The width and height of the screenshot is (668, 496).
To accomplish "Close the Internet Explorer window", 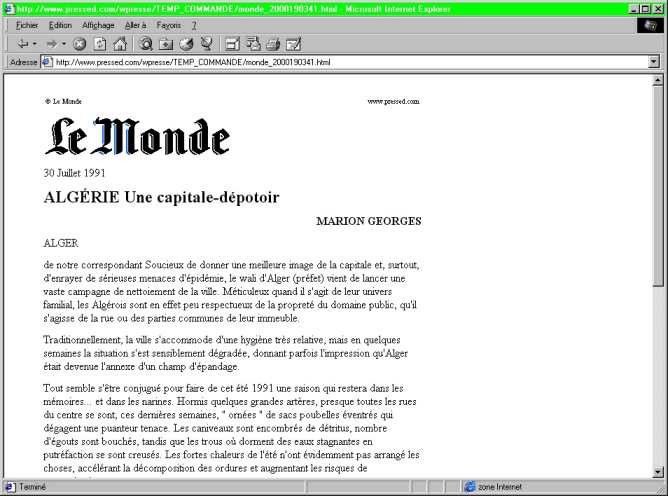I will click(658, 9).
